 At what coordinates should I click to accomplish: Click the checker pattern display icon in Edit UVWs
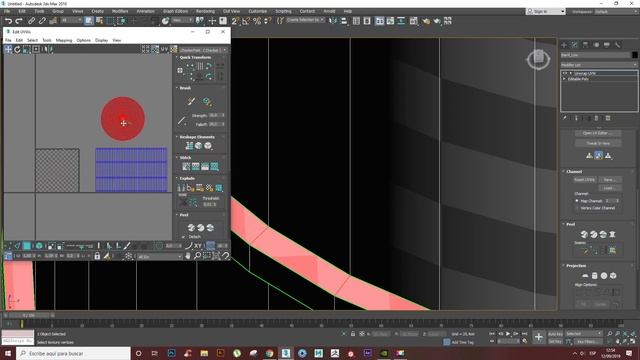(174, 49)
